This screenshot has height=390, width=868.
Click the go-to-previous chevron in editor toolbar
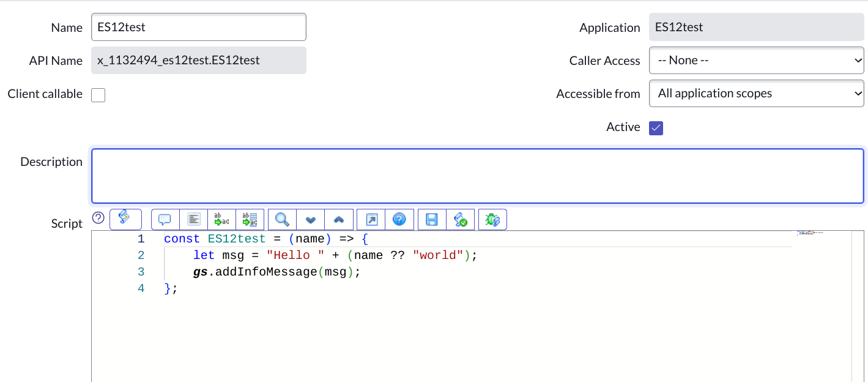(x=338, y=219)
